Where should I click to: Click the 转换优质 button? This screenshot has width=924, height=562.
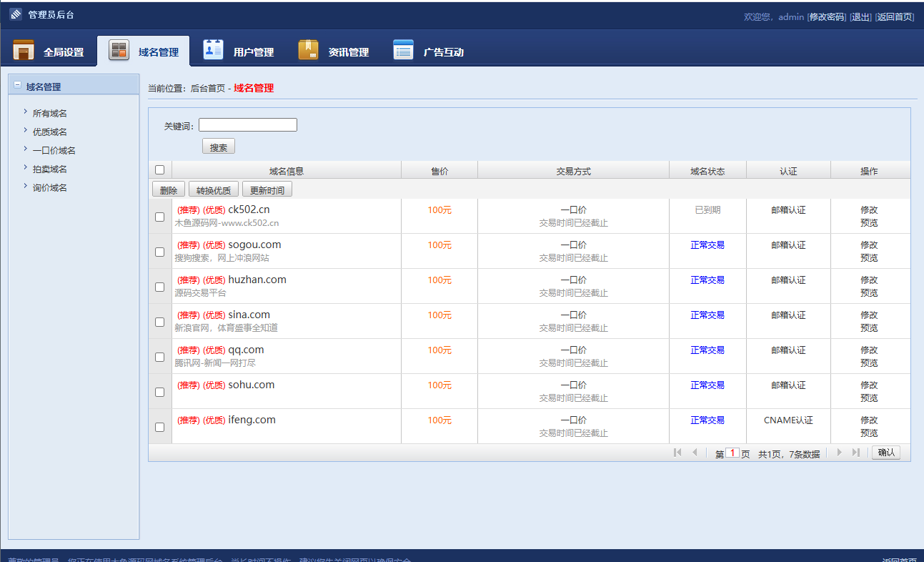(214, 190)
